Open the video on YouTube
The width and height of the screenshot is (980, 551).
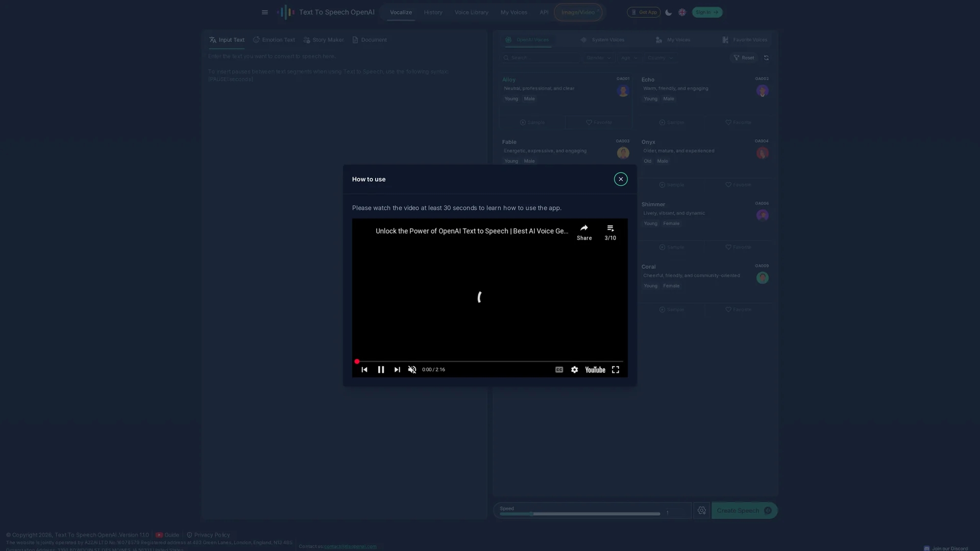click(595, 369)
